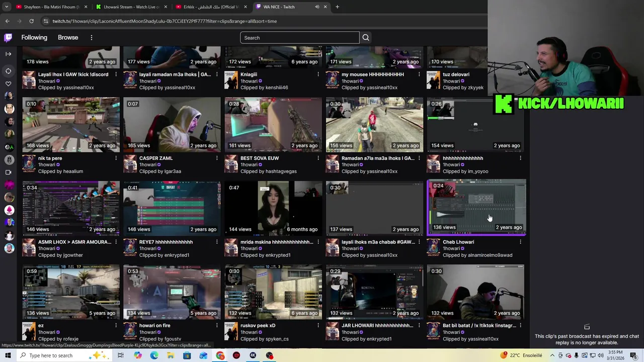Play the Cheb Lhowari clip thumbnail
The height and width of the screenshot is (362, 644).
pos(476,207)
